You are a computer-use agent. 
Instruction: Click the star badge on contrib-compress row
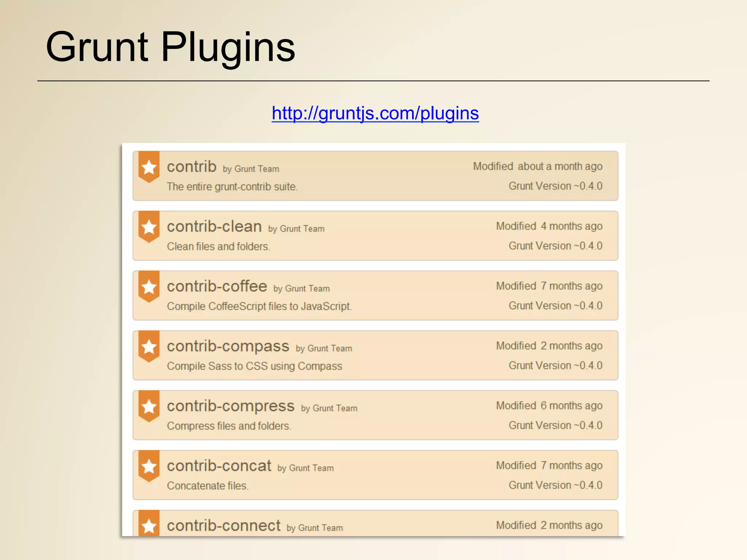149,406
